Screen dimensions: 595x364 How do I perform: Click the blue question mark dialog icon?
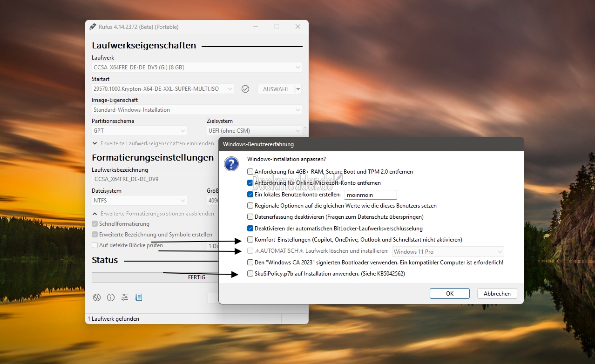(x=231, y=164)
